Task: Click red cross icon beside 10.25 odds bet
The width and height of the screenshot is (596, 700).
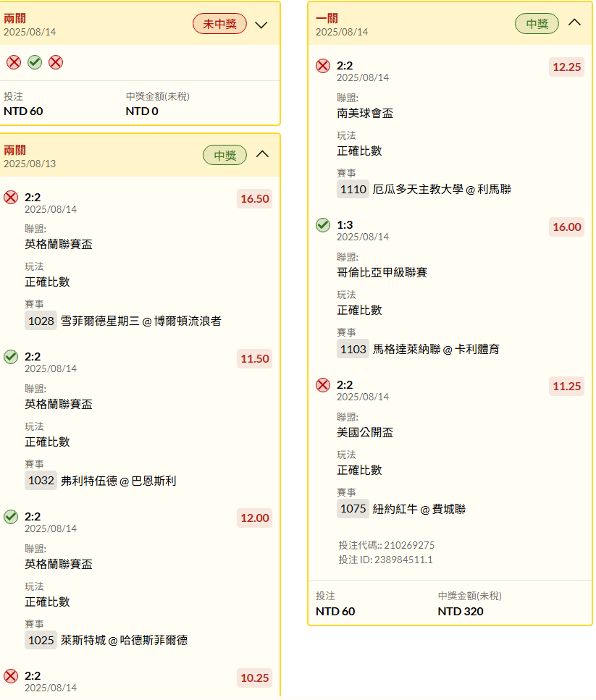Action: 11,676
